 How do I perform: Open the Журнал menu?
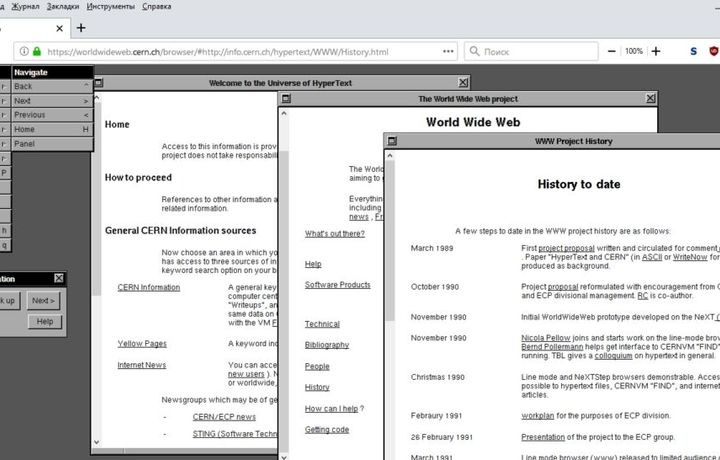pyautogui.click(x=25, y=6)
